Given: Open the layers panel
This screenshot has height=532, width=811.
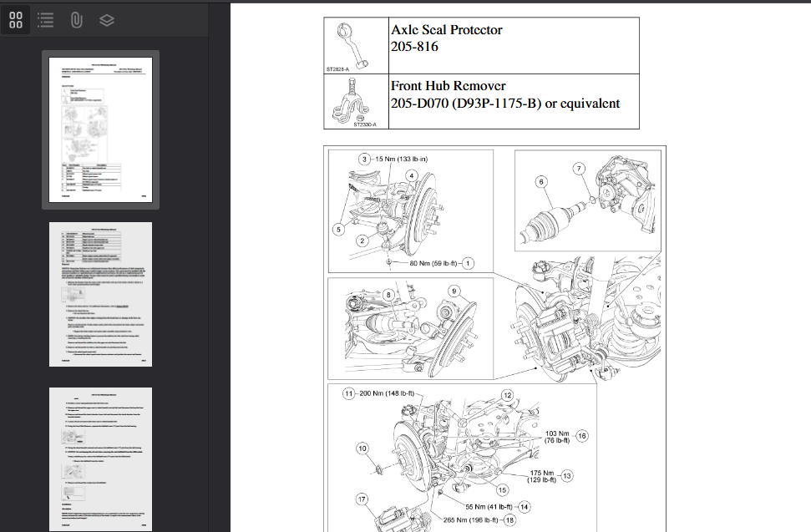Looking at the screenshot, I should click(107, 20).
